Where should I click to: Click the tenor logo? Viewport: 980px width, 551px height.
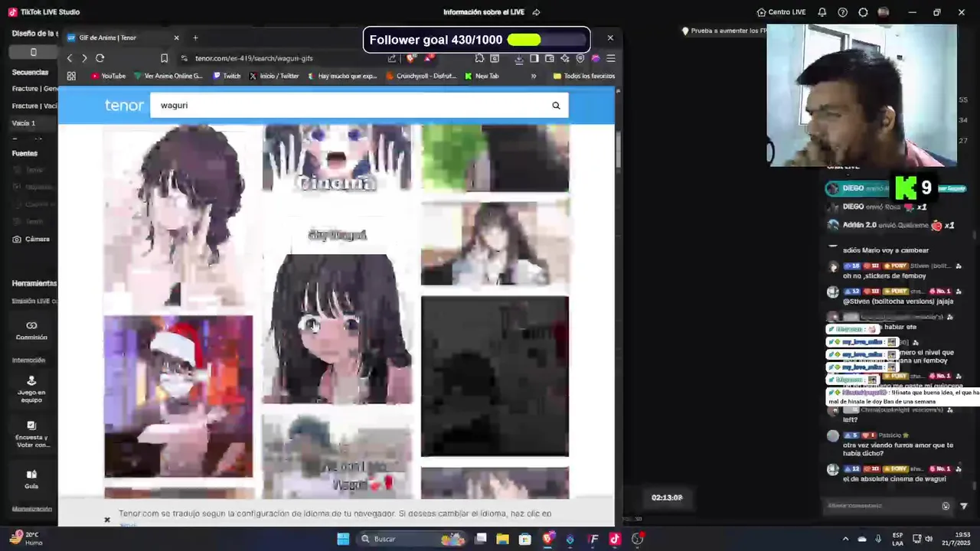coord(124,106)
